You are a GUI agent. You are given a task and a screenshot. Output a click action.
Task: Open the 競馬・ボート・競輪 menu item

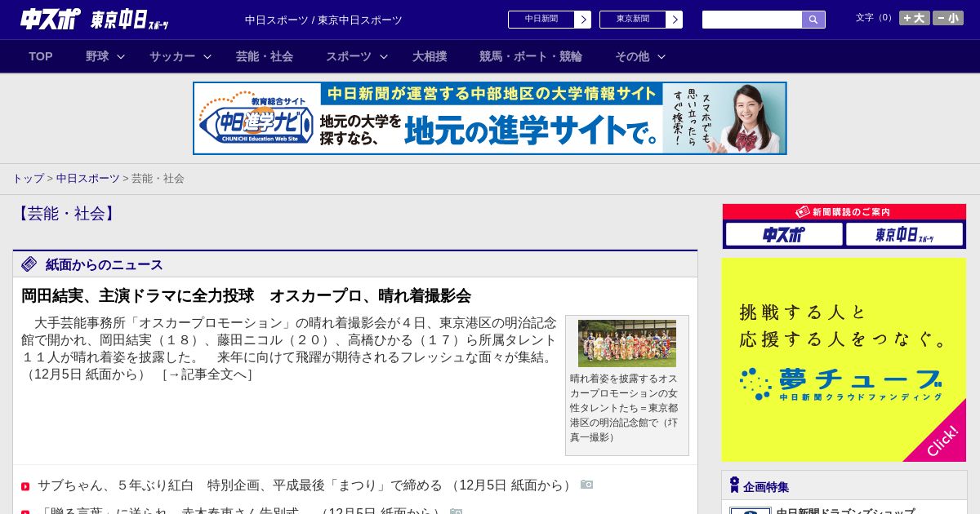pos(531,56)
